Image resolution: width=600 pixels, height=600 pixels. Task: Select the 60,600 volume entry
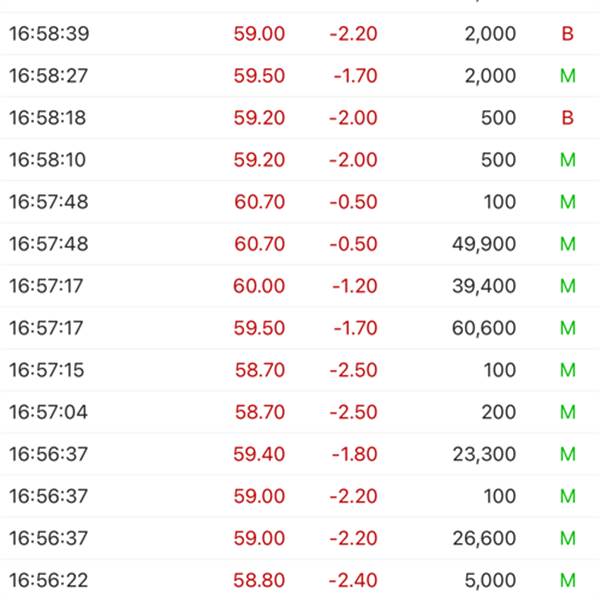(484, 328)
